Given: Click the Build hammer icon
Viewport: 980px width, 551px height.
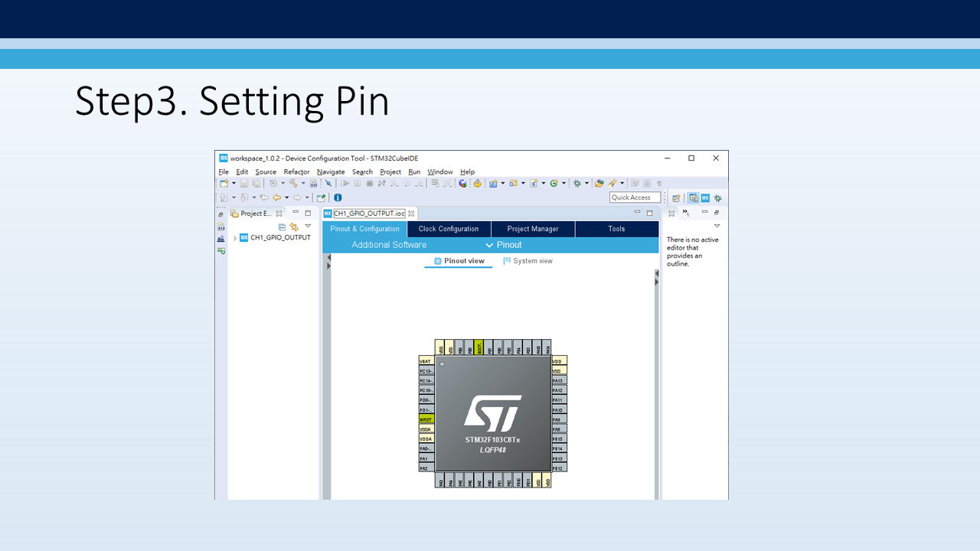Looking at the screenshot, I should (x=293, y=184).
